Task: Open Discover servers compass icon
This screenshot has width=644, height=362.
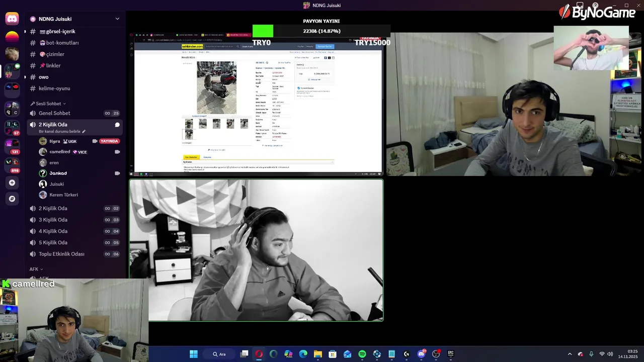Action: (x=12, y=199)
